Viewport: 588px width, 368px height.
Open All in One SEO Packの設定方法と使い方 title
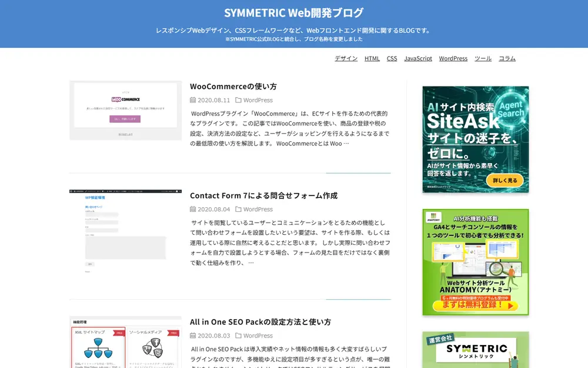pyautogui.click(x=260, y=322)
